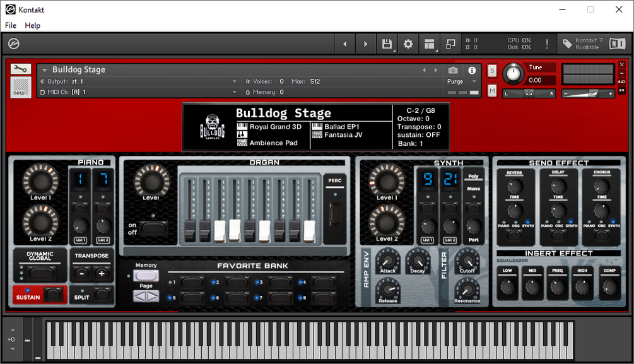Open the File menu
The height and width of the screenshot is (364, 634).
pyautogui.click(x=11, y=25)
